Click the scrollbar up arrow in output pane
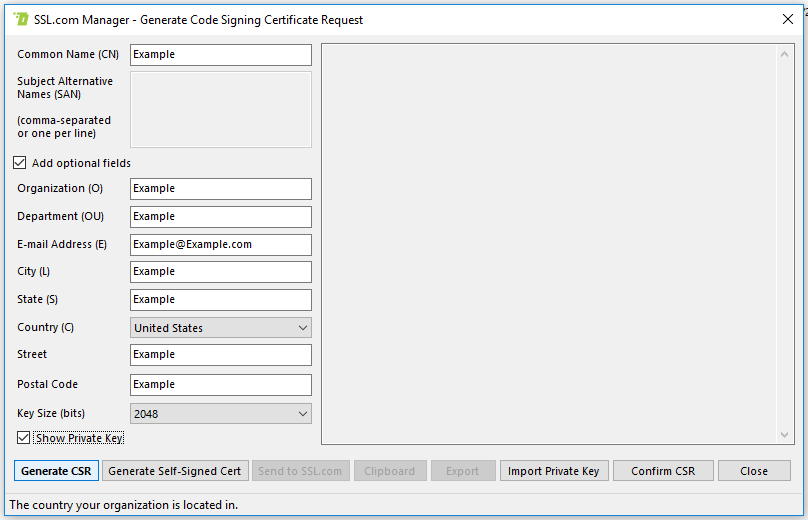This screenshot has height=520, width=808. (x=785, y=53)
